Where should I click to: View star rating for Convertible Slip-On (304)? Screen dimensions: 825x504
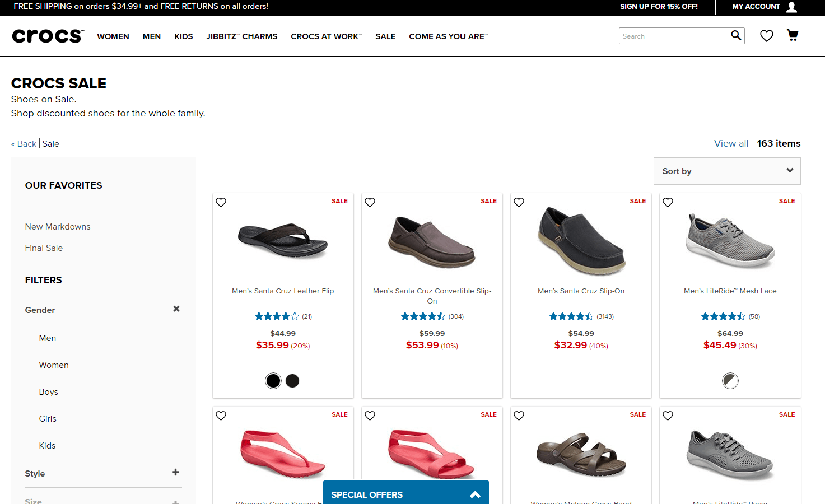pyautogui.click(x=423, y=316)
